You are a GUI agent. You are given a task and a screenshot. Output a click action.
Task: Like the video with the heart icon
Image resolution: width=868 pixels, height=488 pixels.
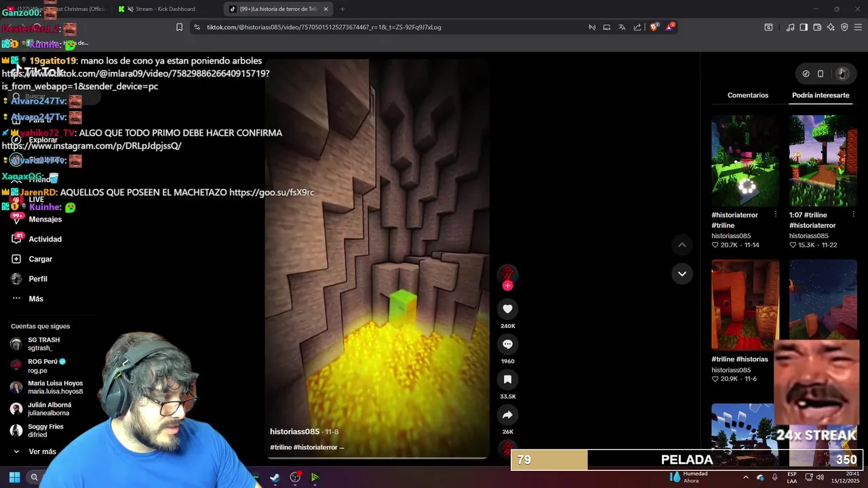(507, 309)
